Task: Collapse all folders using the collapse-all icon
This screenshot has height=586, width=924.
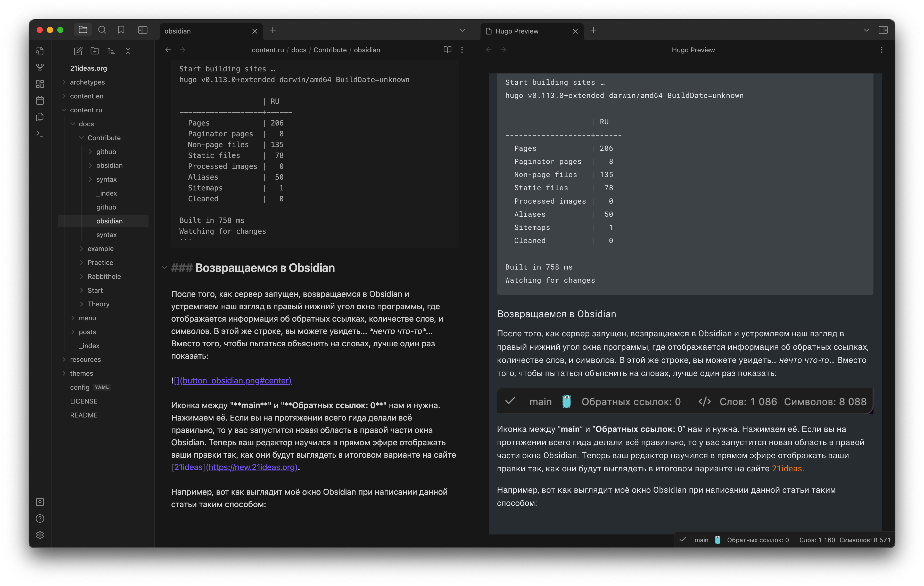Action: [x=128, y=51]
